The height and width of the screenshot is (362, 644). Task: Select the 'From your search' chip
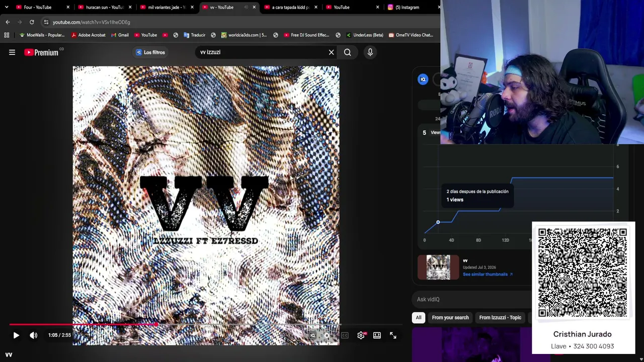450,318
